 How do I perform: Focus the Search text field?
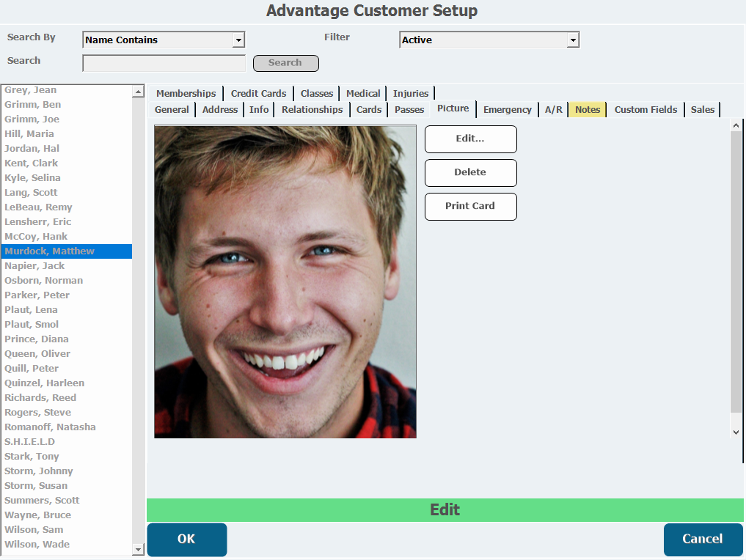[164, 63]
